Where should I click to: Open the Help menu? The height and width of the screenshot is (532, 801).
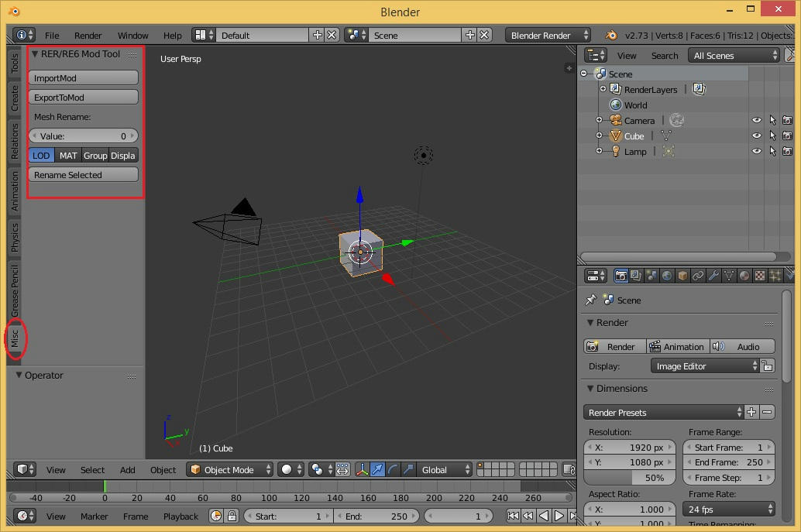(x=173, y=35)
